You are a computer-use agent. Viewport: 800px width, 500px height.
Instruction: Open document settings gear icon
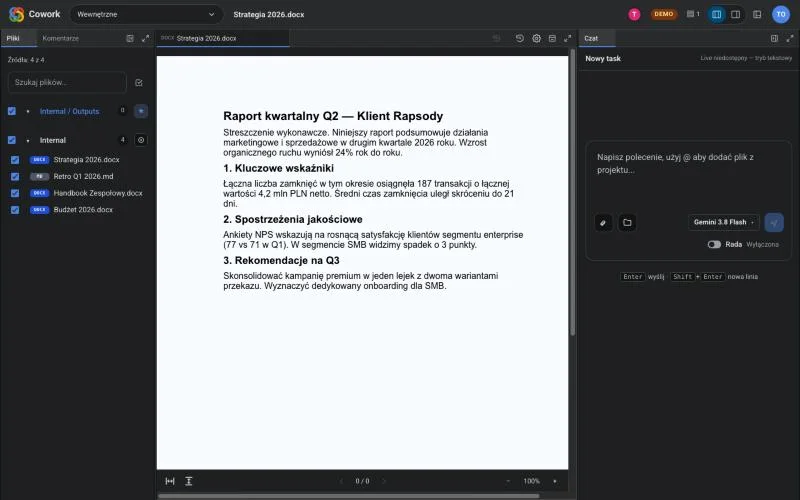coord(536,38)
